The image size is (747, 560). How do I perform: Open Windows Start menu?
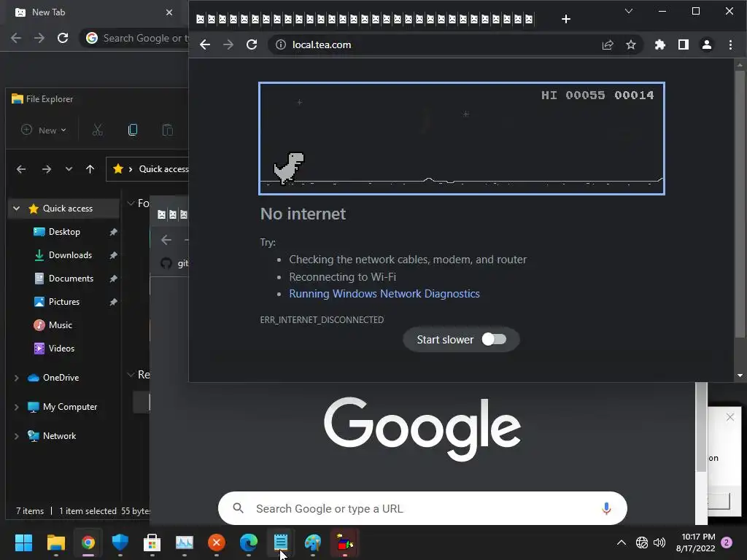click(23, 542)
